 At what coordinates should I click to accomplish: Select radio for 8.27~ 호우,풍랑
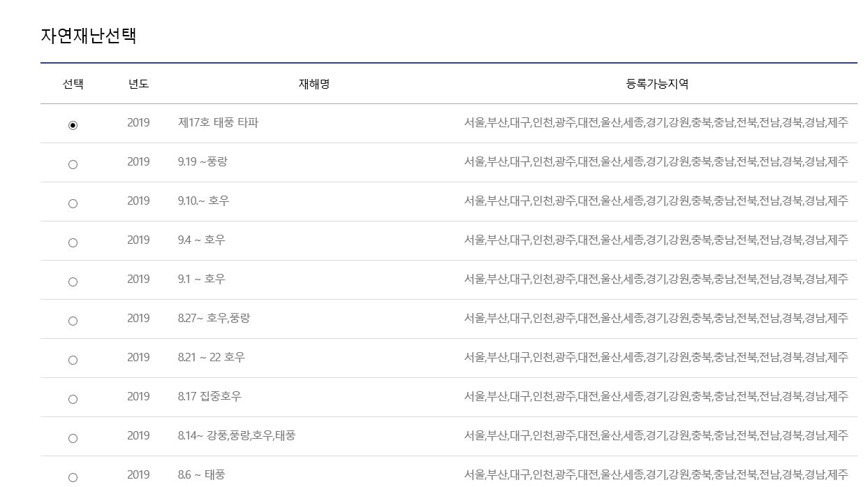[x=73, y=321]
